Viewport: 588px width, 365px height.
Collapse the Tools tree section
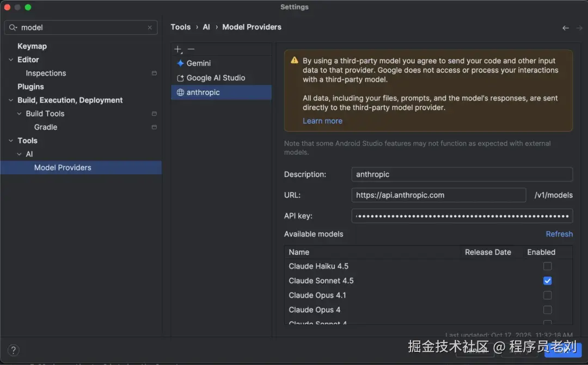[11, 141]
